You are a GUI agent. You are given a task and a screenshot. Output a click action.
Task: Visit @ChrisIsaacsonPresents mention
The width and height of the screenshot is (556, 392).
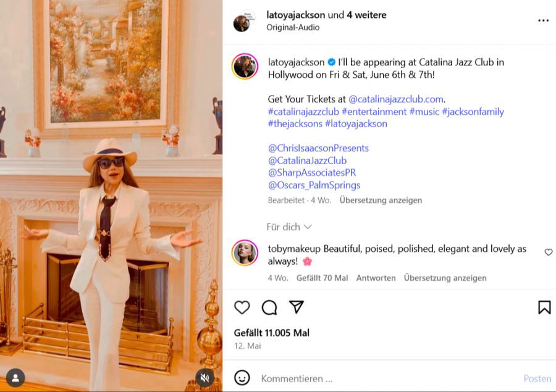[x=318, y=148]
